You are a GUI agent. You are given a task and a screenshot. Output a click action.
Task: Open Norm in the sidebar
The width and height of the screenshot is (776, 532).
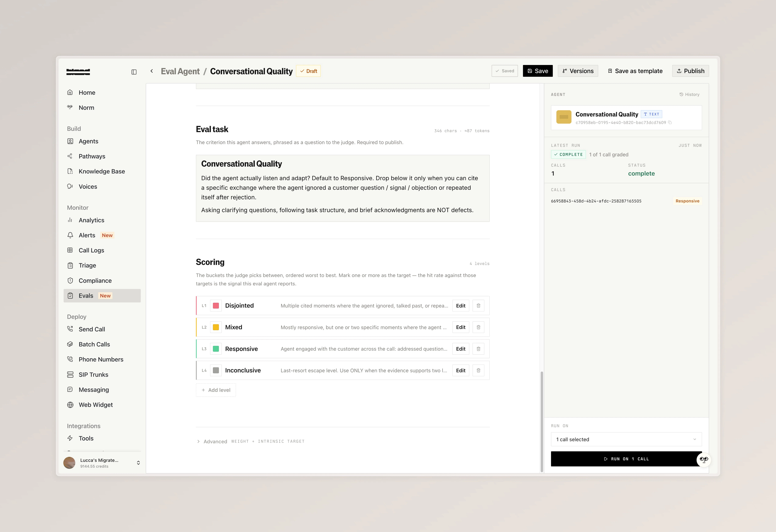[102, 108]
